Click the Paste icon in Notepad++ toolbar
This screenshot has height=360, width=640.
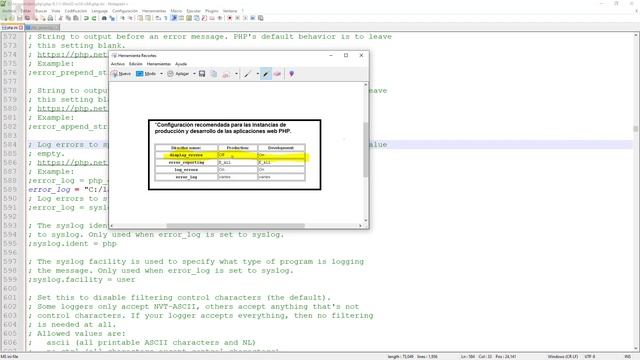[x=76, y=18]
